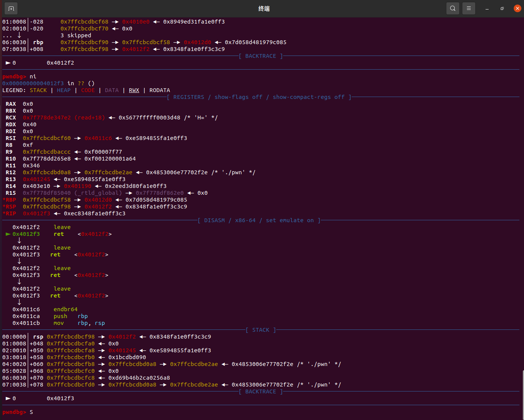
Task: Click the R9 address 0x7ffcbcdbaccc
Action: (x=47, y=152)
